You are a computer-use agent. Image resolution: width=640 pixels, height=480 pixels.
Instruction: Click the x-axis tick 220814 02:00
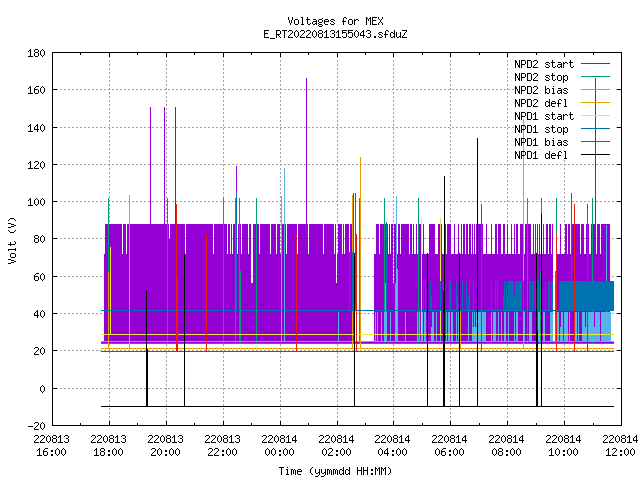[x=336, y=446]
